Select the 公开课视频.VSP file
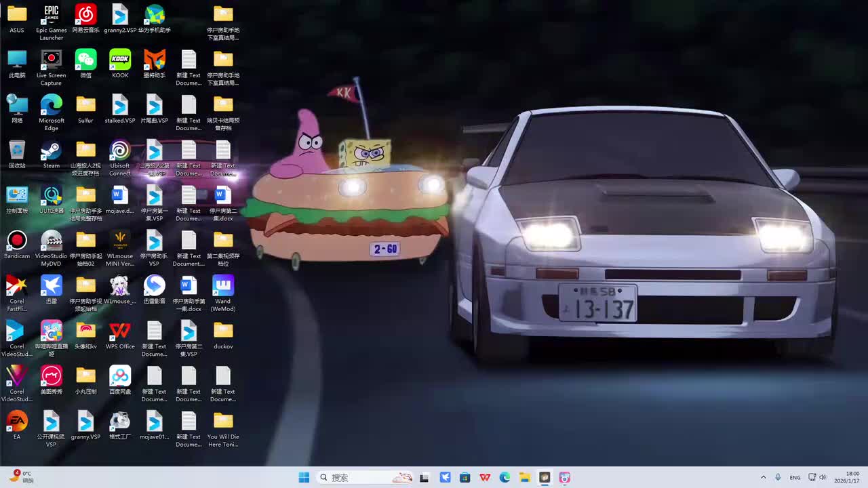Image resolution: width=868 pixels, height=488 pixels. point(51,429)
